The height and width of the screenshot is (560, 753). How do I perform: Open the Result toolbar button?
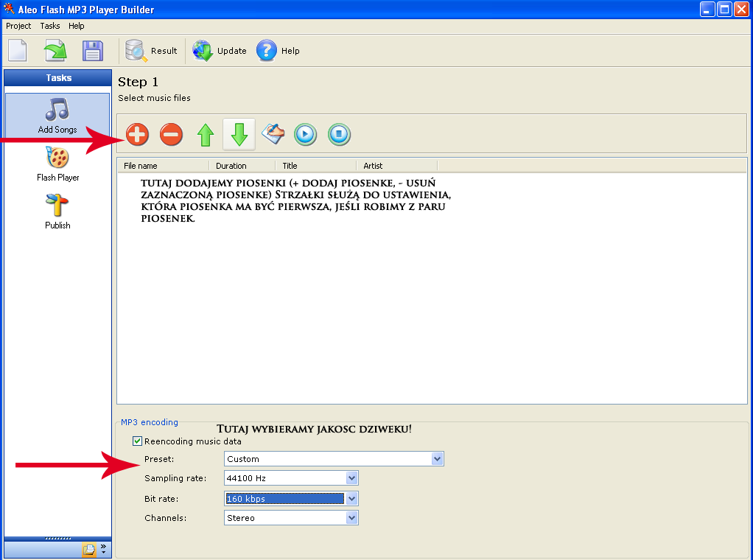coord(151,50)
